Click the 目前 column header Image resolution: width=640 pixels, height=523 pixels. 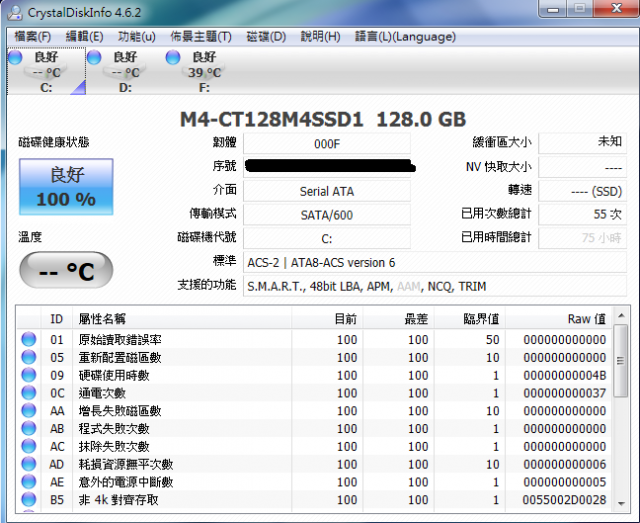coord(327,318)
